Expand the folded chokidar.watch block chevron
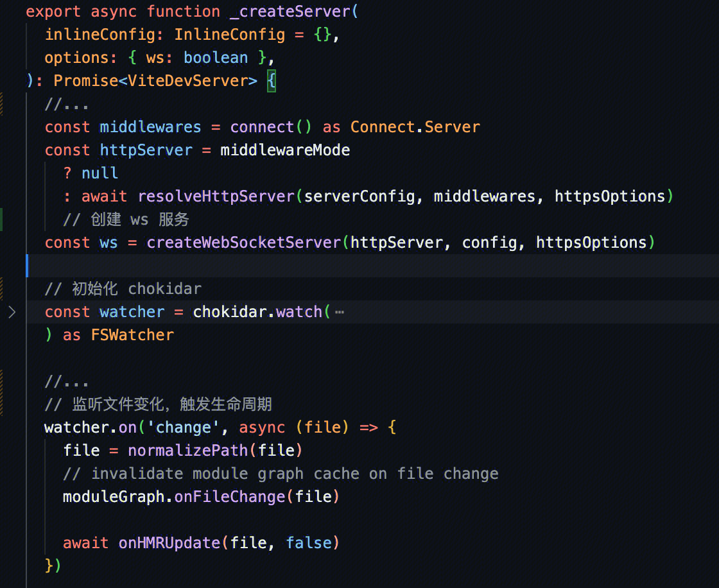 12,312
